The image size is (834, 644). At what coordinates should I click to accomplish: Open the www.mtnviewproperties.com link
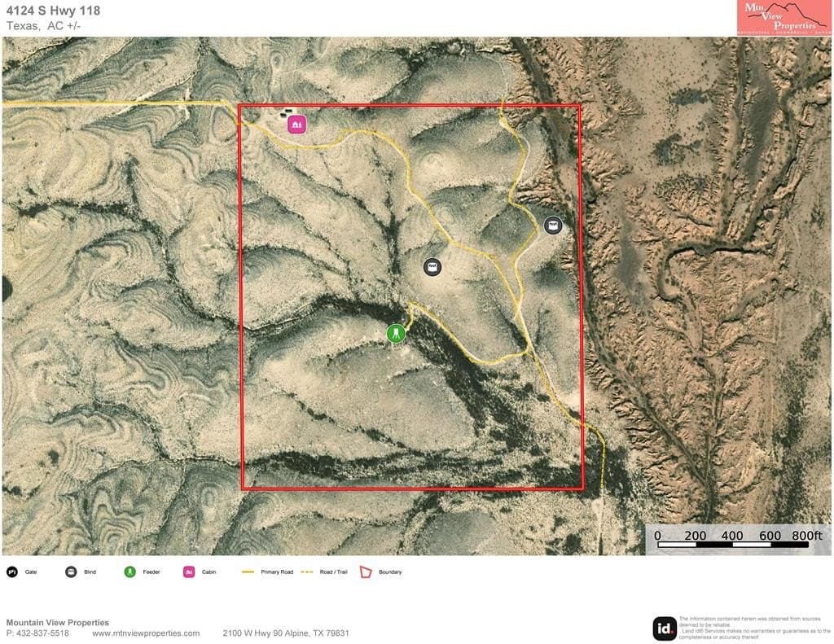(146, 633)
